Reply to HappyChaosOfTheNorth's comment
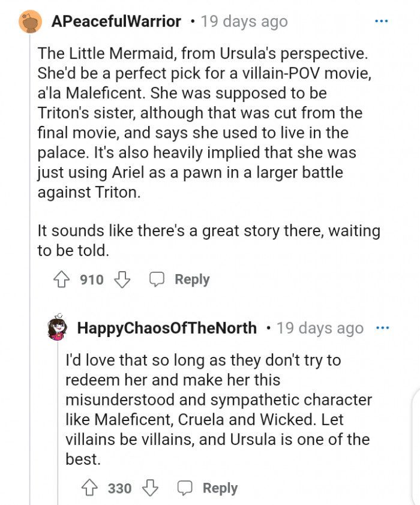 pyautogui.click(x=220, y=488)
